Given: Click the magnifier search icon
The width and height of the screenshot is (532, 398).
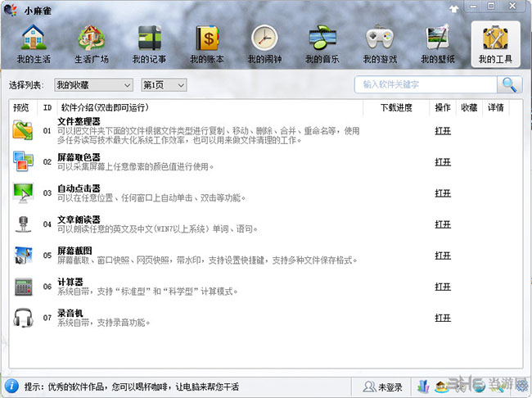Looking at the screenshot, I should click(509, 84).
